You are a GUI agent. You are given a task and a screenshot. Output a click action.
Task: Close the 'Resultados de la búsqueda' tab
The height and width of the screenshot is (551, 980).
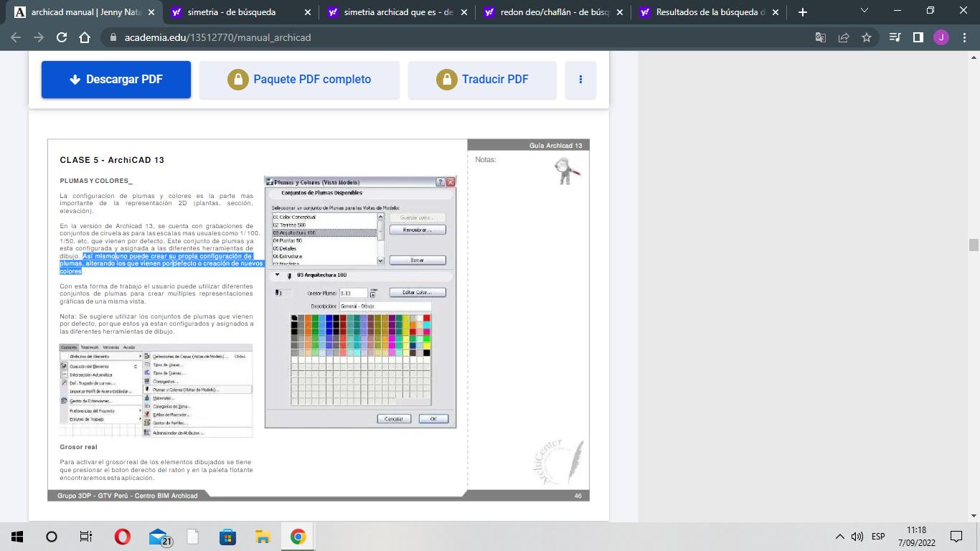[777, 12]
